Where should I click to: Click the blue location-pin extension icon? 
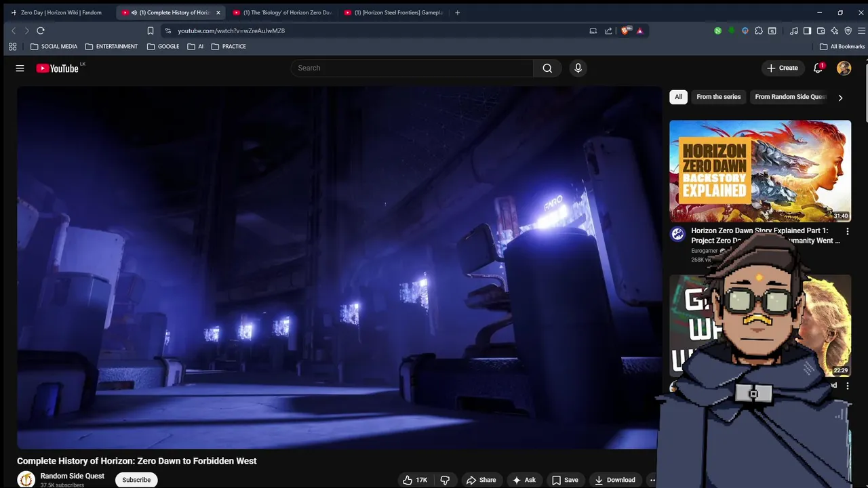745,30
